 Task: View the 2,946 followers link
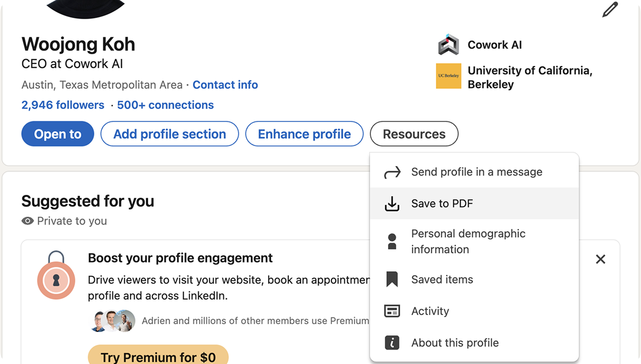point(63,105)
